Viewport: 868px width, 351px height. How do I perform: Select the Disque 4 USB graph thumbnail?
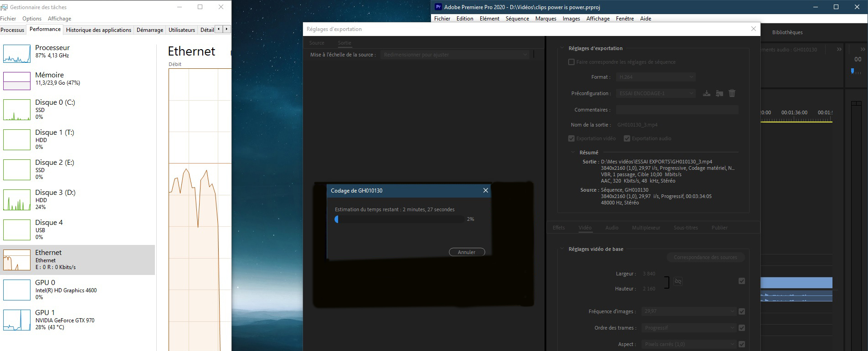point(17,230)
